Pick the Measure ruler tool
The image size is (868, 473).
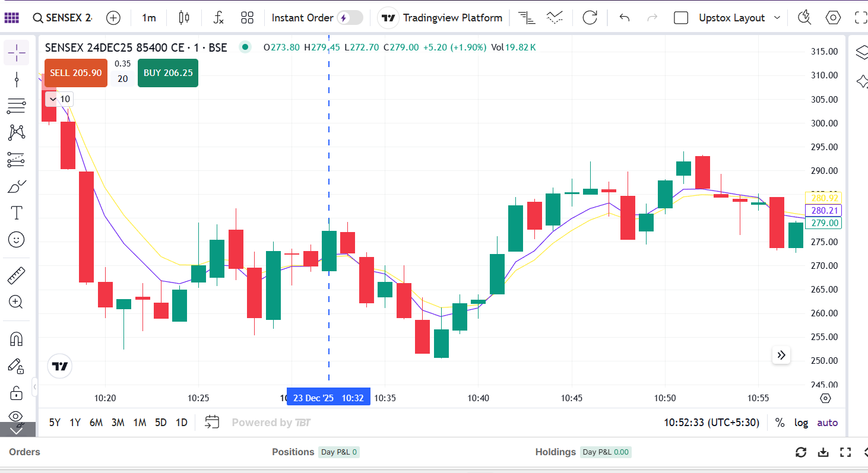point(17,275)
